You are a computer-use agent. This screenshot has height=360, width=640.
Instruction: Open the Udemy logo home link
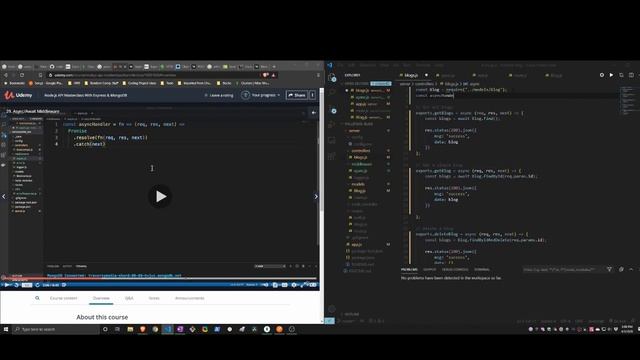(x=18, y=95)
